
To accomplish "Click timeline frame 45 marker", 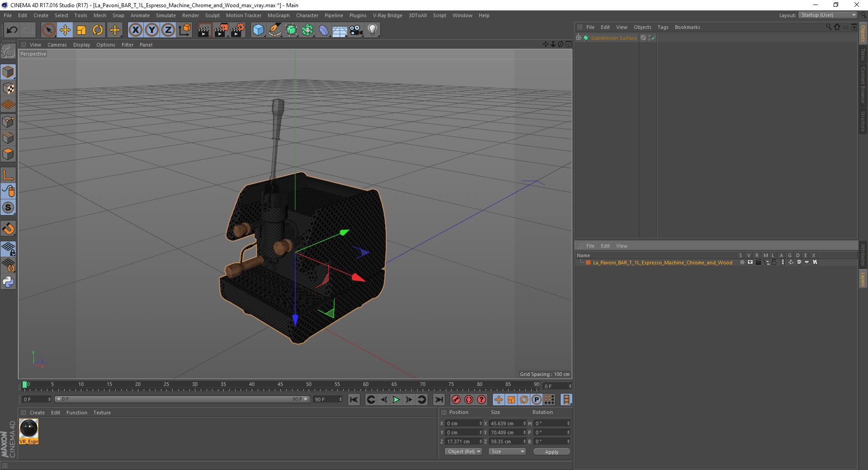I will click(x=280, y=385).
